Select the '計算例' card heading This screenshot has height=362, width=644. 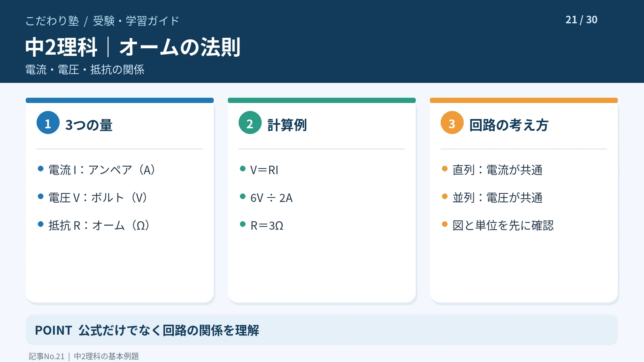click(x=287, y=125)
